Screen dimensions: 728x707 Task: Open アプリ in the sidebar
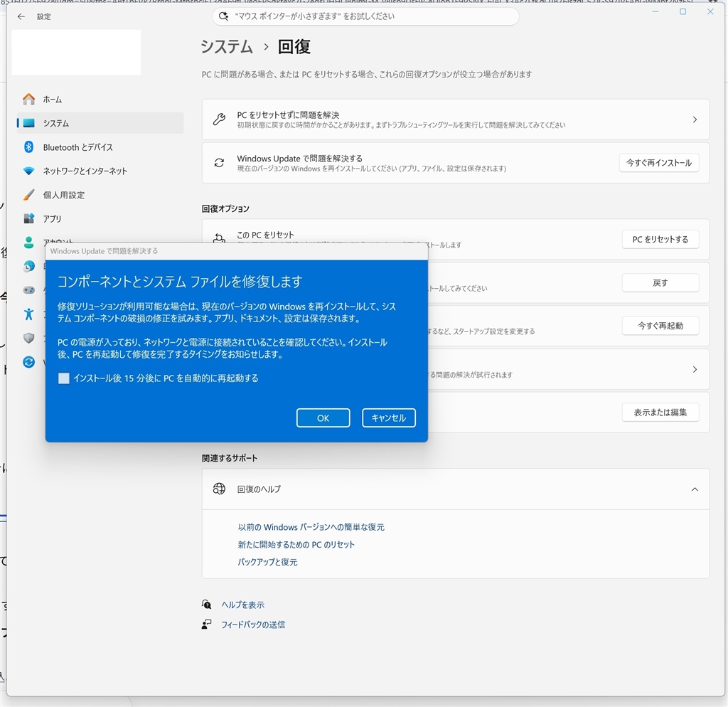[100, 218]
